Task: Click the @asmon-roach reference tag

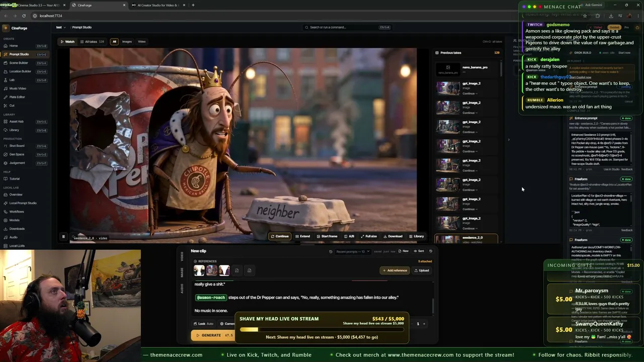Action: [x=211, y=298]
